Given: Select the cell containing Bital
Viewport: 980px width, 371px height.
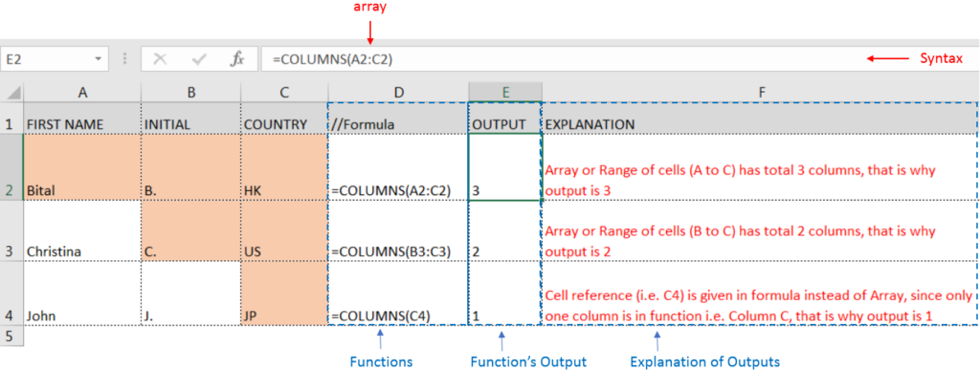Looking at the screenshot, I should (x=82, y=166).
